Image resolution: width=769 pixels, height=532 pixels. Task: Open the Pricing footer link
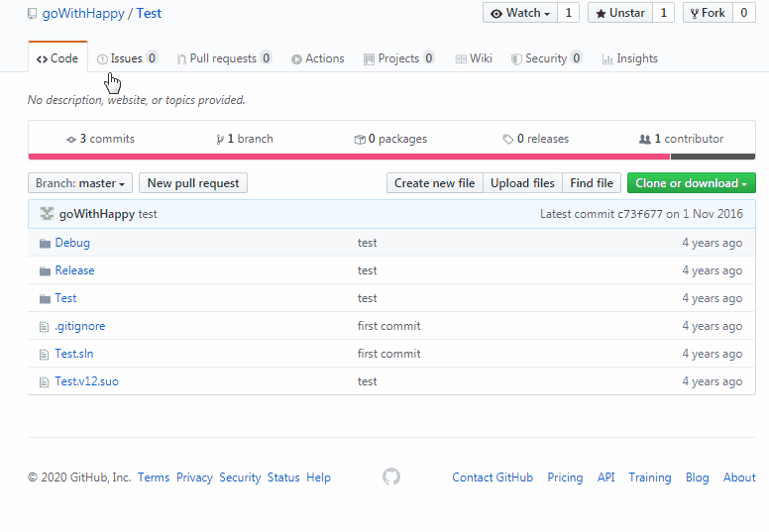pos(566,478)
